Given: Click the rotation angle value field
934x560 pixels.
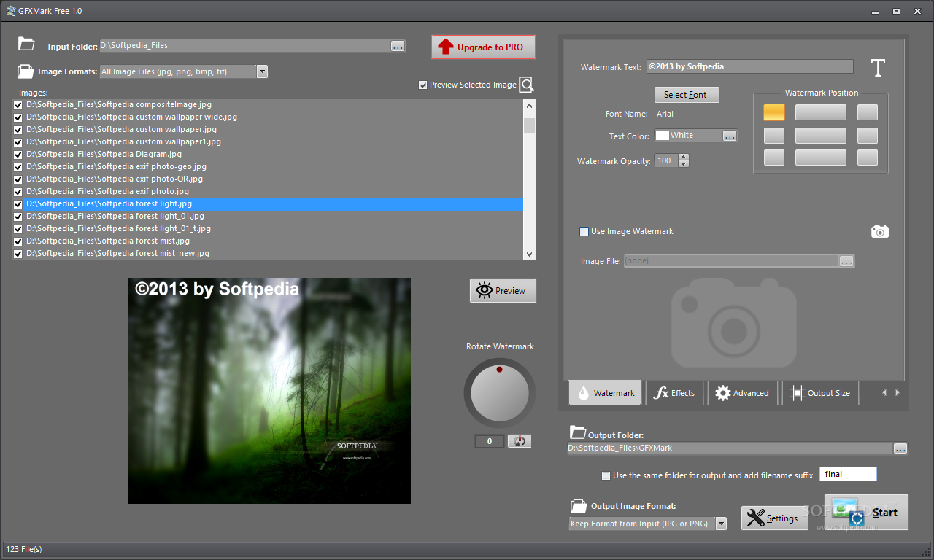Looking at the screenshot, I should point(490,441).
